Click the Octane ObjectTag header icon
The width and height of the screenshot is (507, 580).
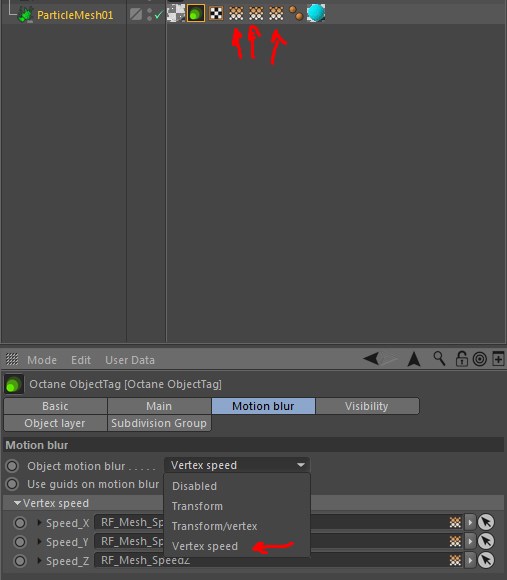coord(14,384)
